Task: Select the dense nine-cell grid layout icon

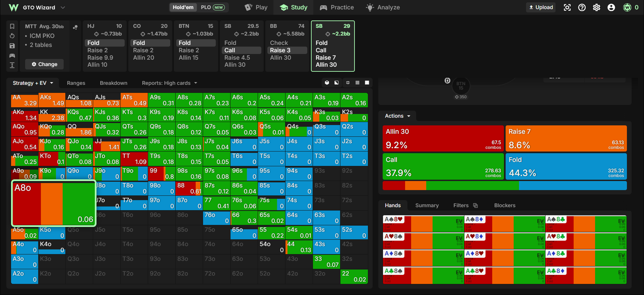Action: (358, 83)
